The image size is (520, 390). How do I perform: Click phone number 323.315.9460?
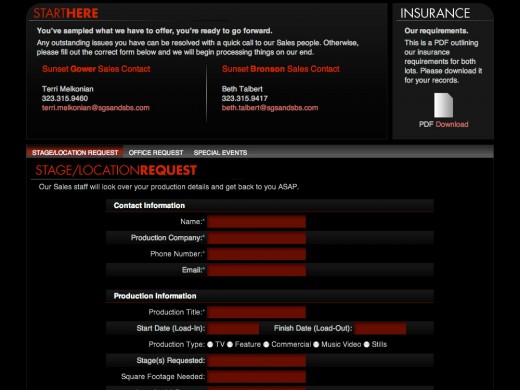[x=65, y=98]
